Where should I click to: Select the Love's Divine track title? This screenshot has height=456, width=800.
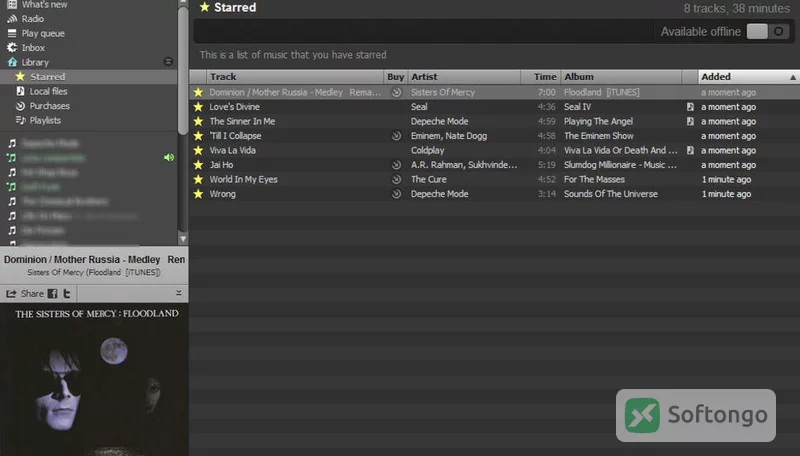pos(235,107)
